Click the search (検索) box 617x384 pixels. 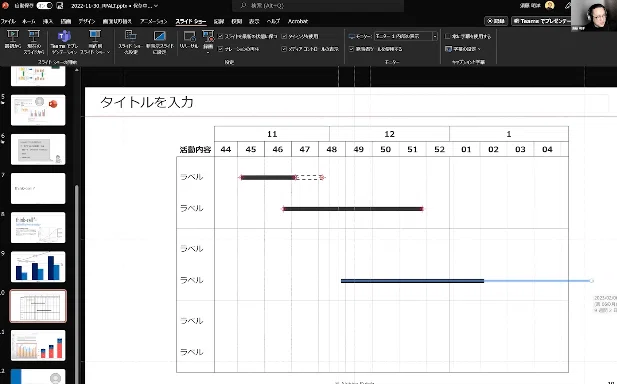[318, 6]
